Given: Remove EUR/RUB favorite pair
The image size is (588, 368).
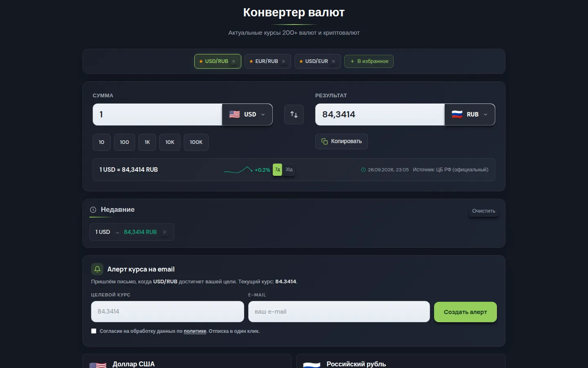Looking at the screenshot, I should coord(283,61).
